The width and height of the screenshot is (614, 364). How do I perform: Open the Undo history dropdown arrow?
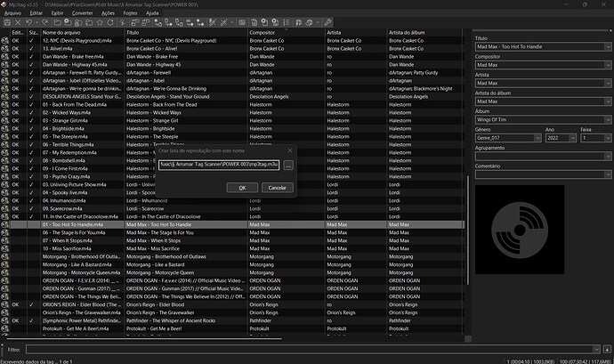coord(36,22)
